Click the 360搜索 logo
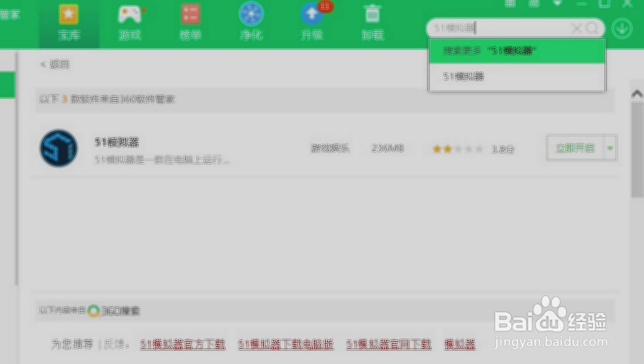This screenshot has height=364, width=644. 114,311
